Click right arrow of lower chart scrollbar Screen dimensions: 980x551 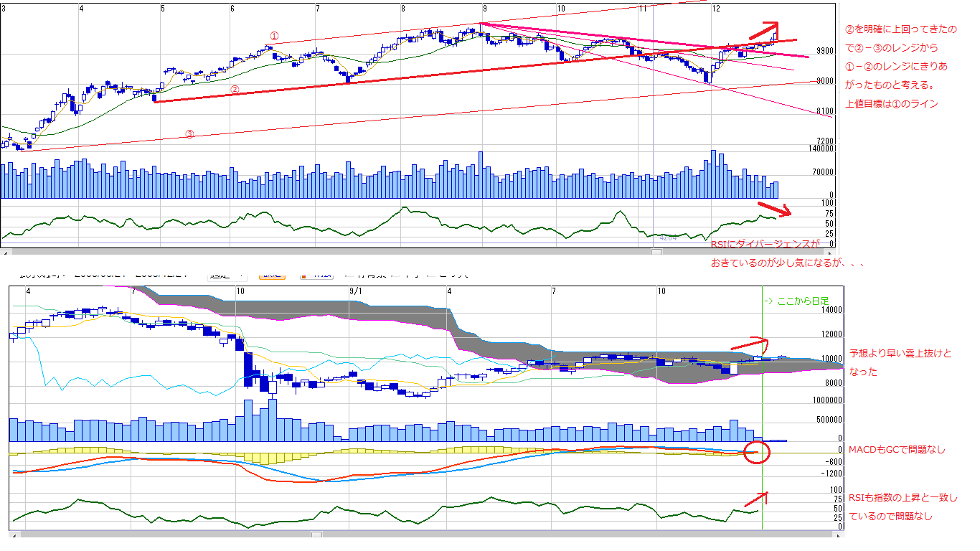840,534
